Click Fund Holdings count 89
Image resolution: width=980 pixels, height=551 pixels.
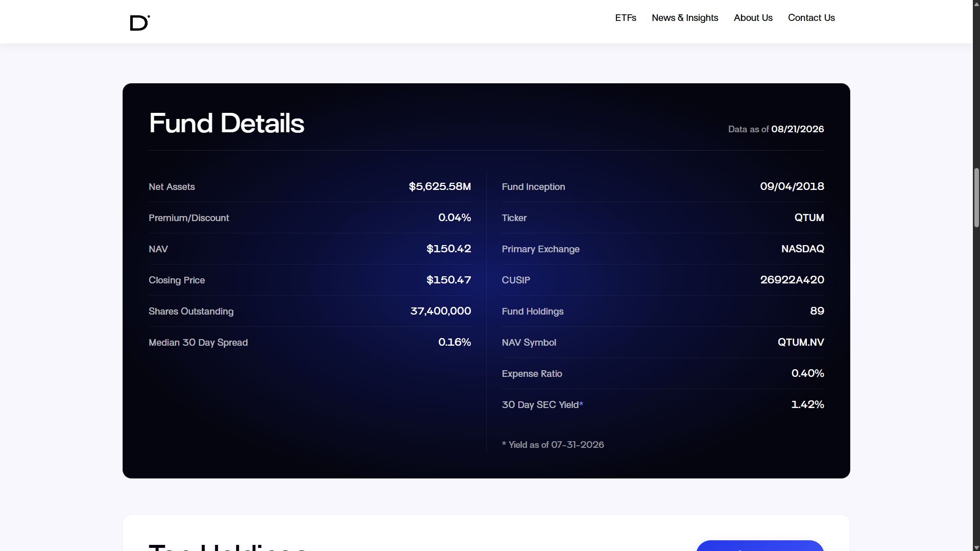click(x=817, y=311)
